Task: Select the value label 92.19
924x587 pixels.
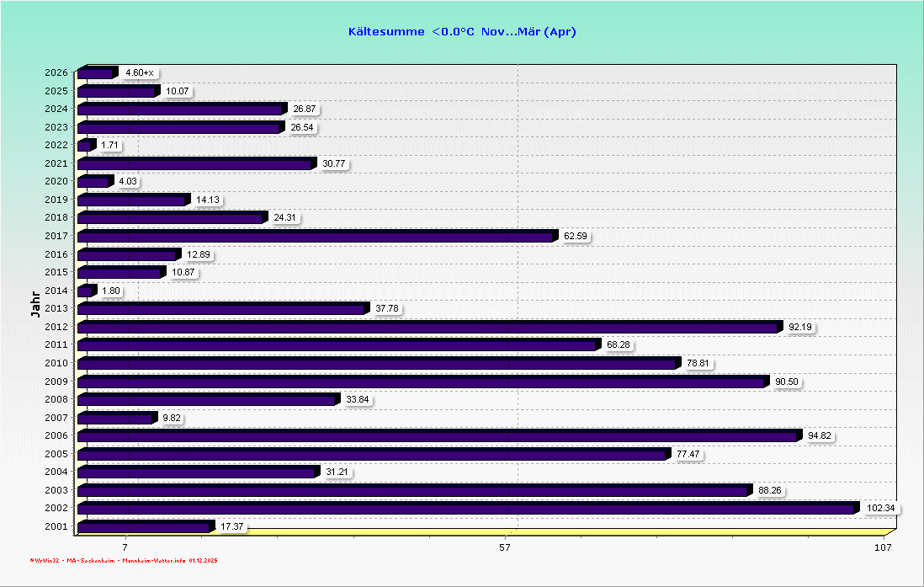Action: point(800,327)
